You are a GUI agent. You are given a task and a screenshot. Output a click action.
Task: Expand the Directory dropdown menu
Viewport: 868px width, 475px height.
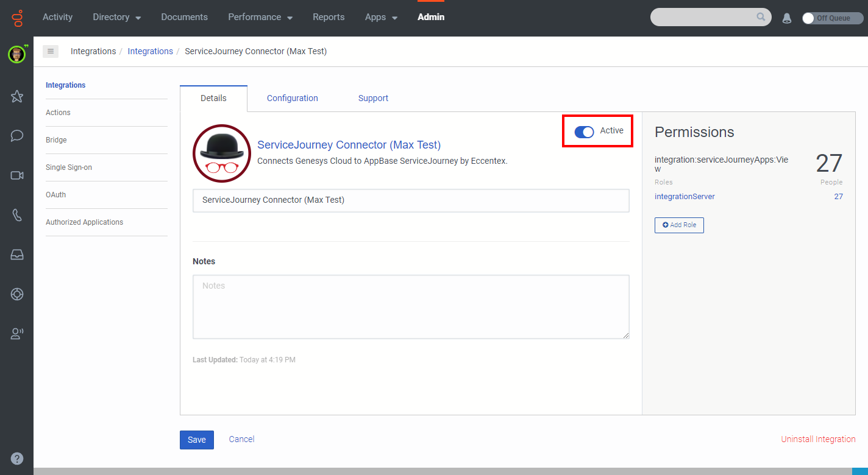117,17
